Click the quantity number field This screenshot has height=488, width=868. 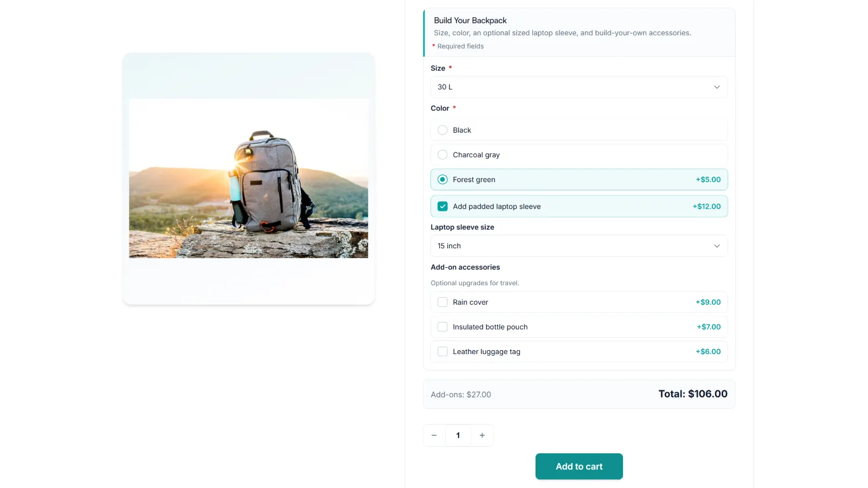click(458, 435)
